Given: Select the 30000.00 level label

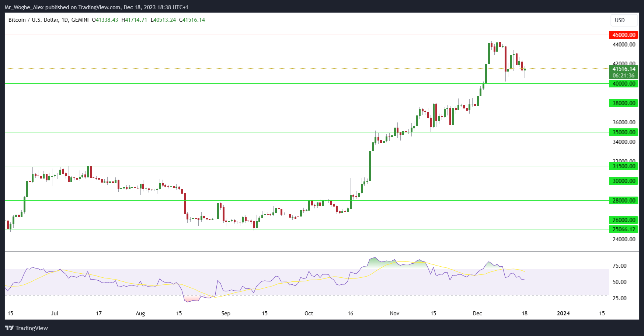Looking at the screenshot, I should click(x=623, y=181).
